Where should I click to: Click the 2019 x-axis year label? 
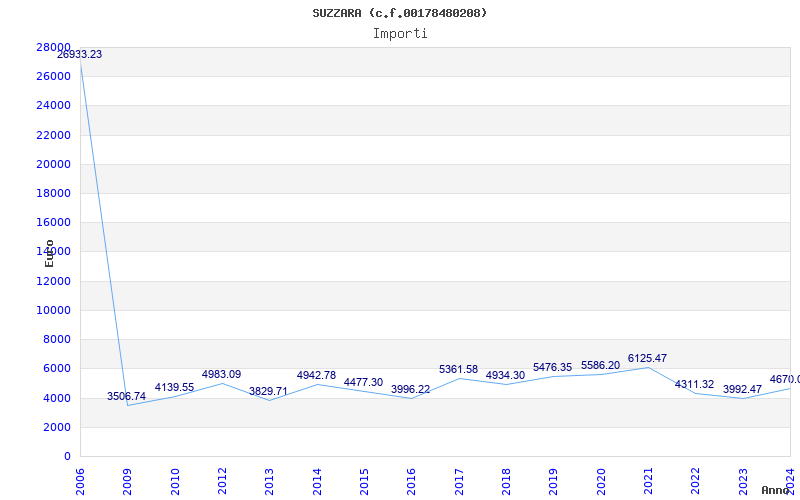pos(554,481)
